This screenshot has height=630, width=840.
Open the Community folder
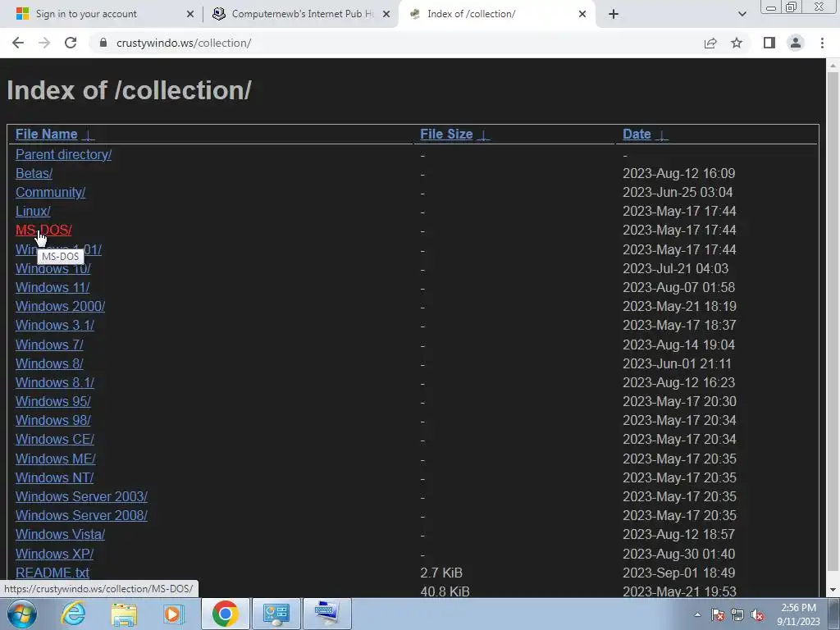click(x=50, y=192)
